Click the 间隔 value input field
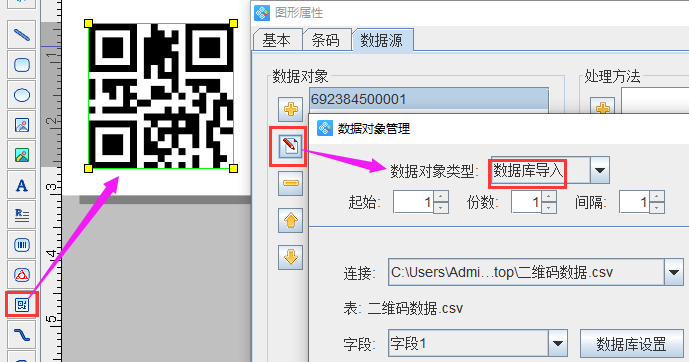 (635, 202)
